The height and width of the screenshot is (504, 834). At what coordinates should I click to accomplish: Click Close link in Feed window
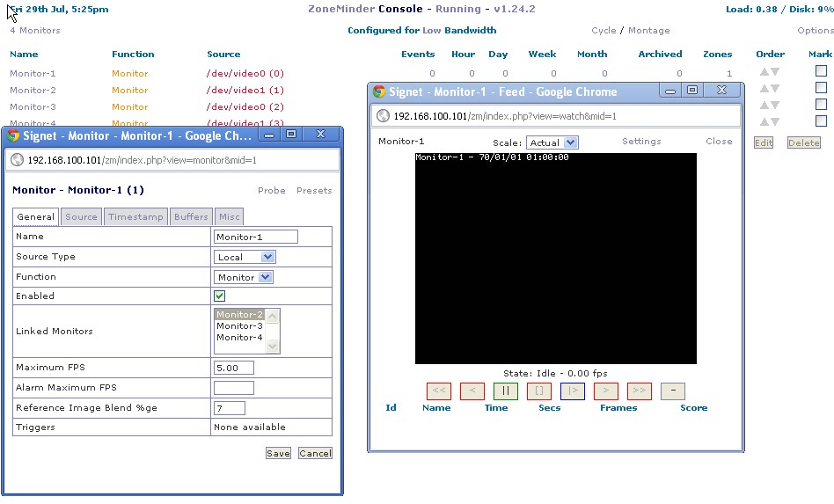point(719,141)
